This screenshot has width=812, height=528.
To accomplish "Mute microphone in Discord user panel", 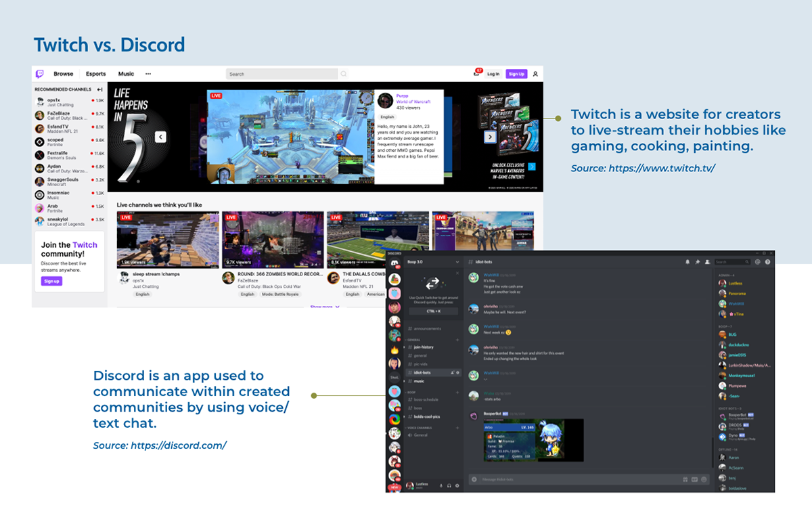I will (x=441, y=485).
